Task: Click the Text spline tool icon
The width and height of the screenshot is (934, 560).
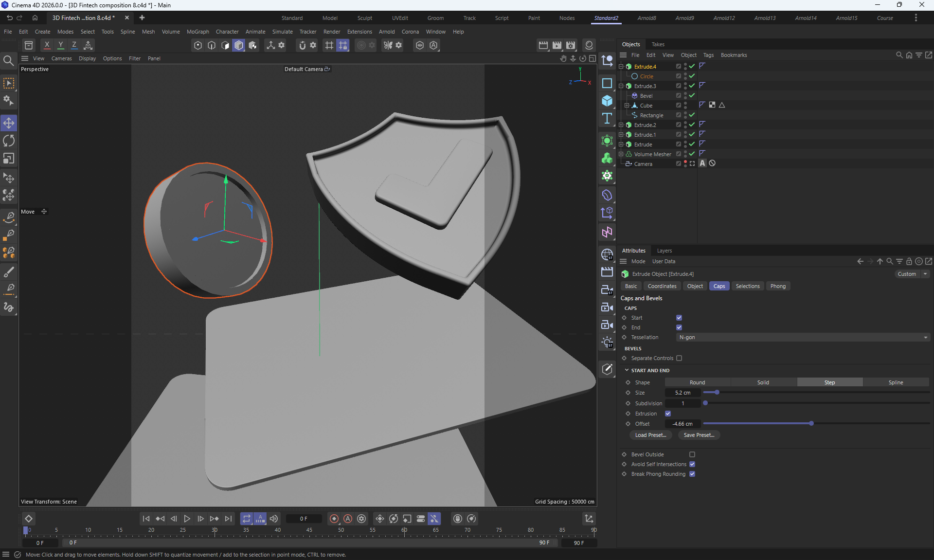Action: pyautogui.click(x=607, y=119)
